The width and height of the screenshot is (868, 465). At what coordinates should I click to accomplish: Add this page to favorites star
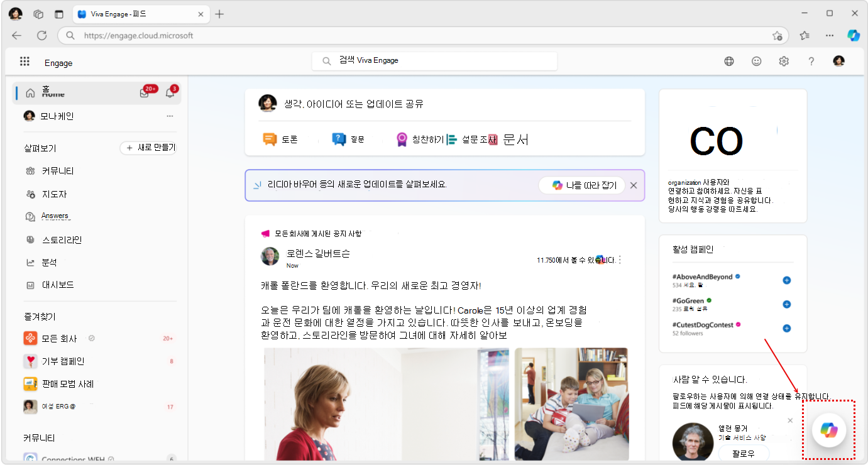(x=777, y=36)
